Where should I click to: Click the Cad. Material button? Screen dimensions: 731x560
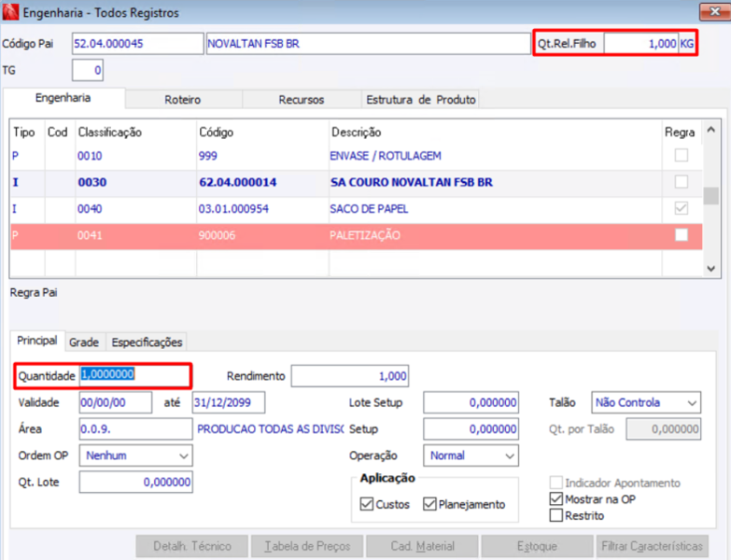[x=422, y=546]
